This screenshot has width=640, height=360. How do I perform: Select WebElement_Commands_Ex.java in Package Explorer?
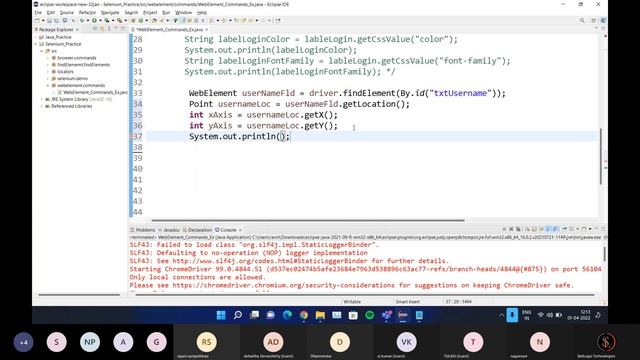pos(95,92)
